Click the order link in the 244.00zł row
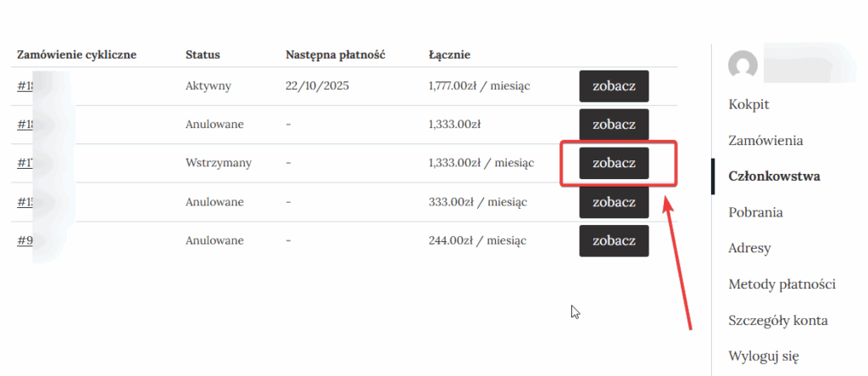The image size is (868, 376). pyautogui.click(x=24, y=241)
